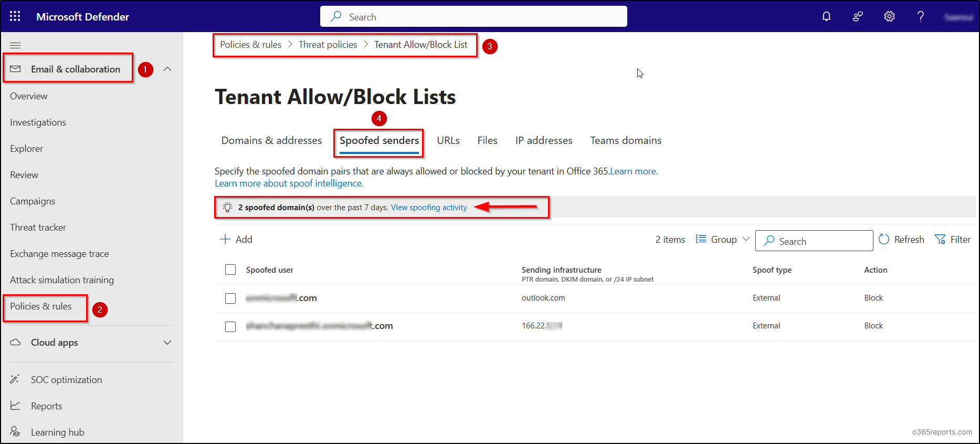Screen dimensions: 980x444
Task: Select all rows with the header checkbox
Action: point(230,270)
